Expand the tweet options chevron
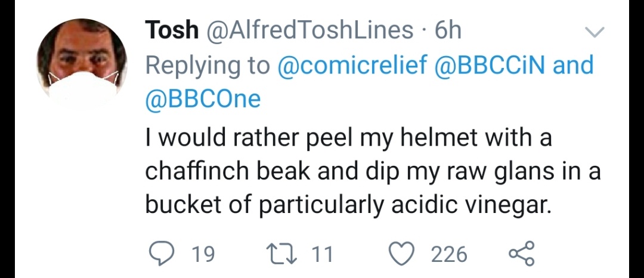Image resolution: width=644 pixels, height=278 pixels. point(593,32)
